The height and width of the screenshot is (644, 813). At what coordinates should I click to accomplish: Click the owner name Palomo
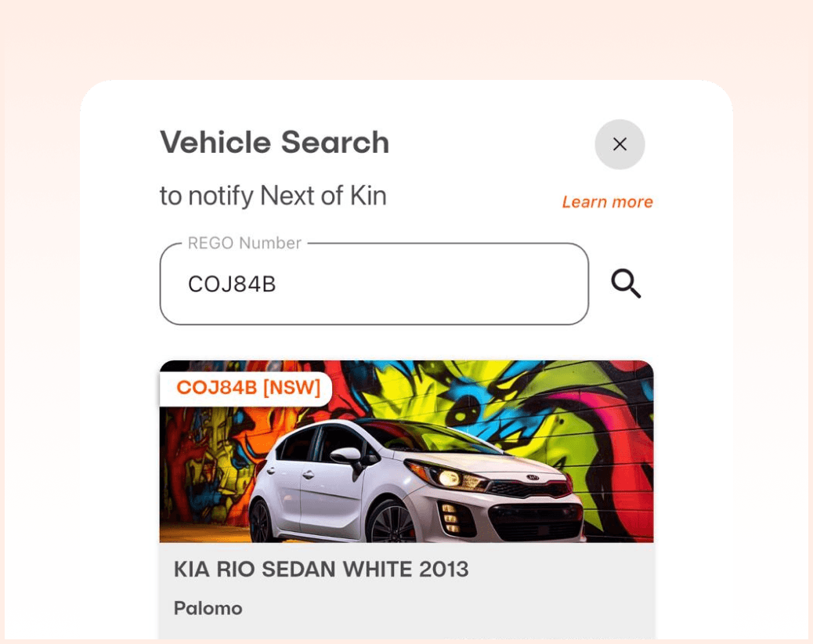tap(208, 608)
